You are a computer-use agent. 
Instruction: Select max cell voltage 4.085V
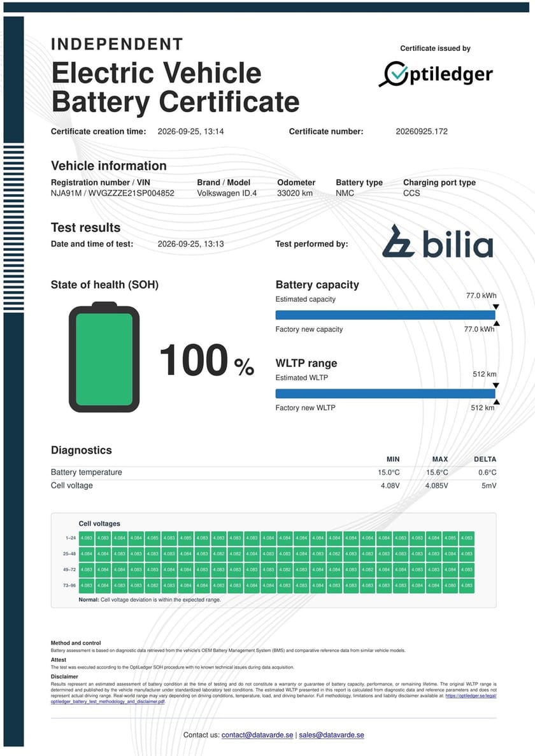point(436,485)
